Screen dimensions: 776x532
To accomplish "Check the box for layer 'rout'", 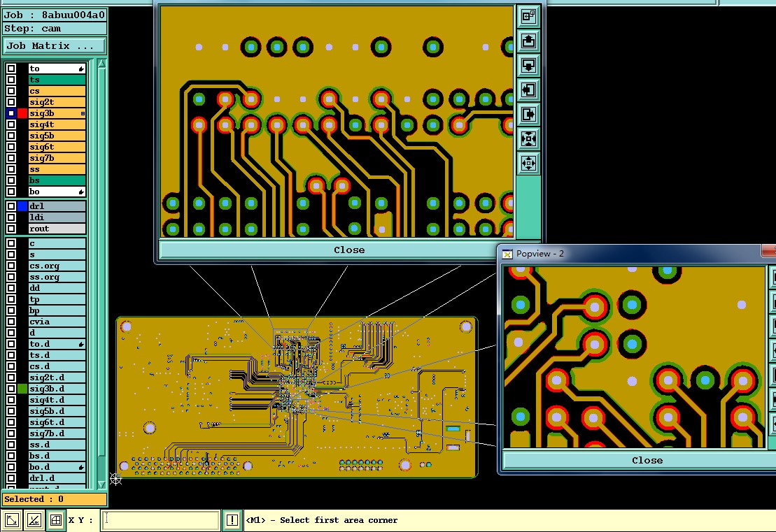I will [x=11, y=229].
